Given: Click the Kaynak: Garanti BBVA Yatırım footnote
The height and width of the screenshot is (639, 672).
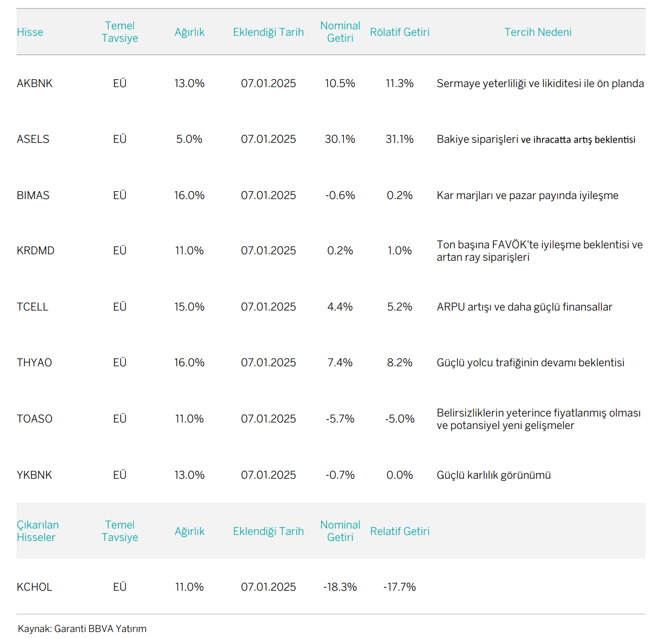Looking at the screenshot, I should pos(82,629).
